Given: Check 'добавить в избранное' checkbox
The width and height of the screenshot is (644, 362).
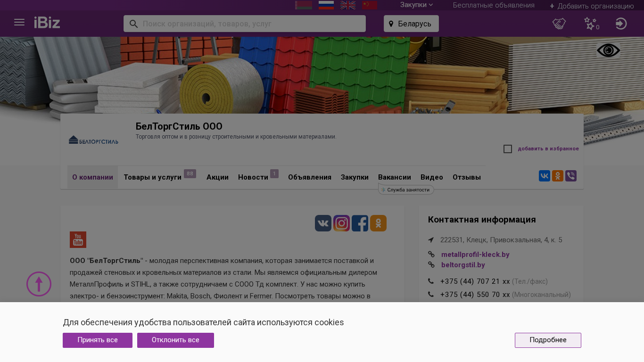Looking at the screenshot, I should click(x=508, y=149).
